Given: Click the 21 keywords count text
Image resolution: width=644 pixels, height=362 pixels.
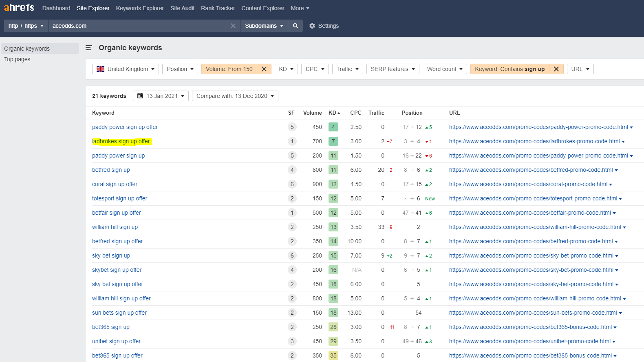Looking at the screenshot, I should point(109,96).
